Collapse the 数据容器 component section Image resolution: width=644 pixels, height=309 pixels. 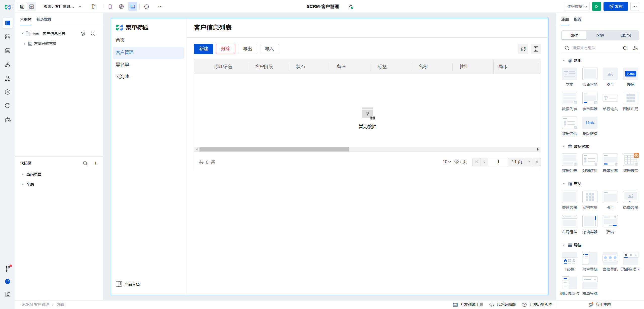564,146
